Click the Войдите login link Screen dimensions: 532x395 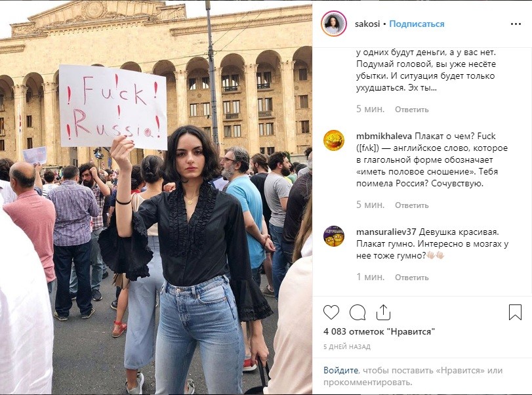[x=340, y=370]
